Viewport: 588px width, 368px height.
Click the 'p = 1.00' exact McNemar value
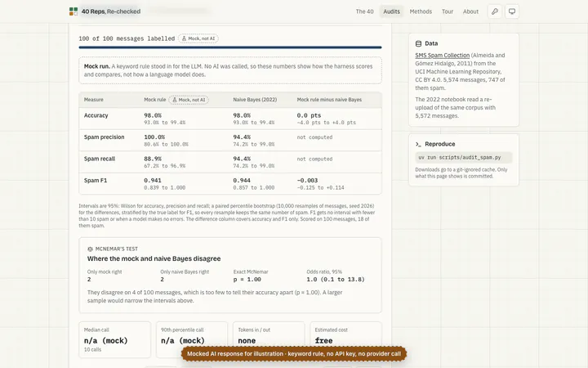(x=247, y=280)
